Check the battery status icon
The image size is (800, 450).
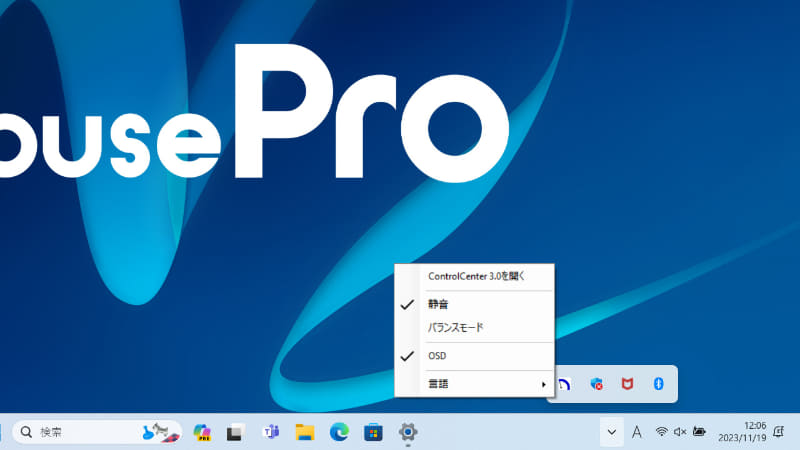tap(699, 432)
